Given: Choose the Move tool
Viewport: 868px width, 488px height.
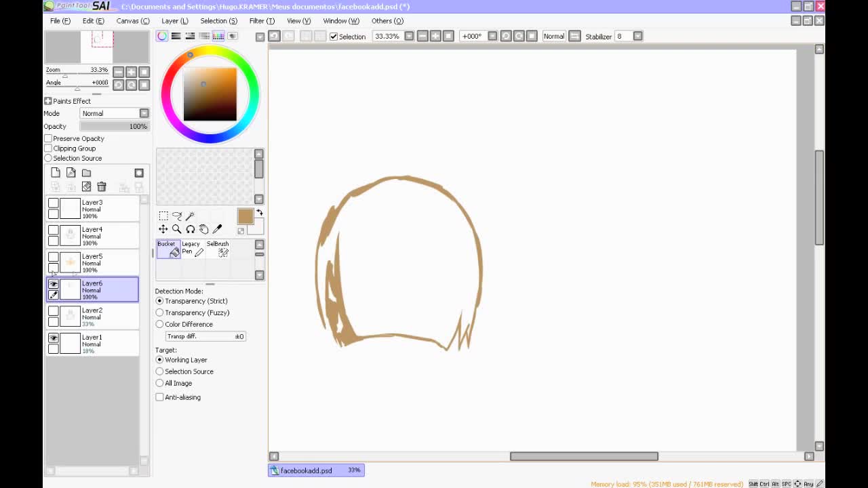Looking at the screenshot, I should [163, 229].
